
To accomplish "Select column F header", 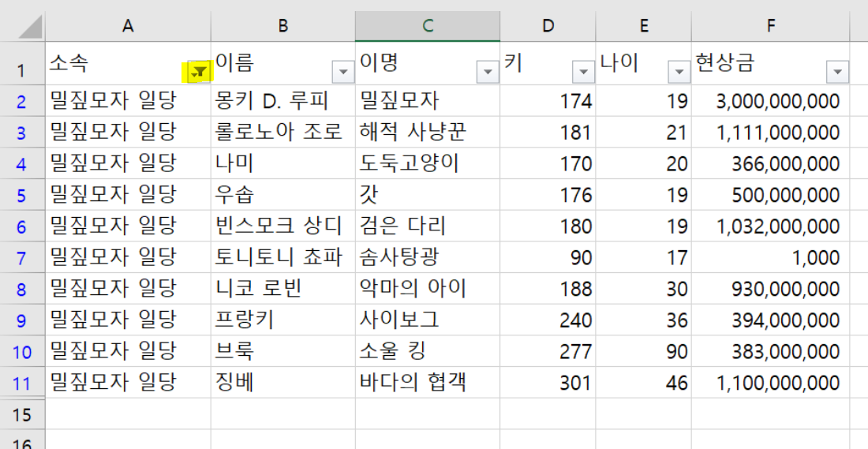I will (x=771, y=27).
